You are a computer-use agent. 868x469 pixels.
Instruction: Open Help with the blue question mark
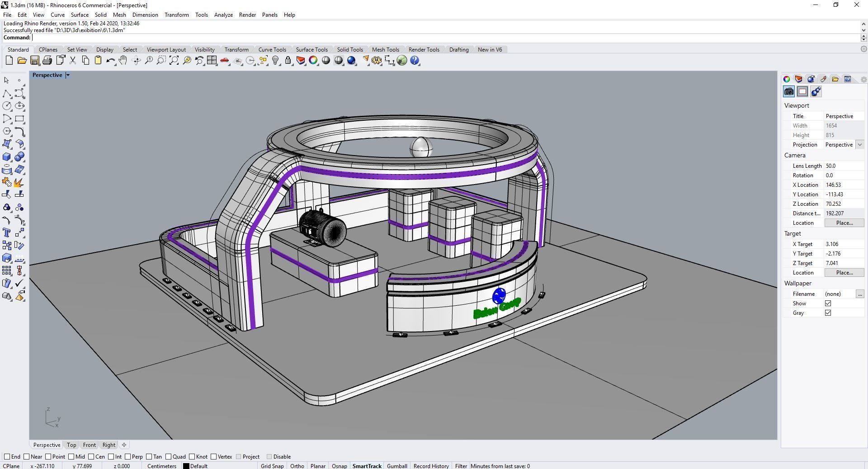pyautogui.click(x=415, y=61)
